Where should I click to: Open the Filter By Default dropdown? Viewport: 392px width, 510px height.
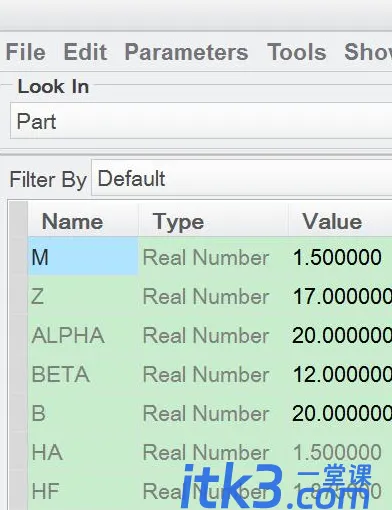[242, 178]
